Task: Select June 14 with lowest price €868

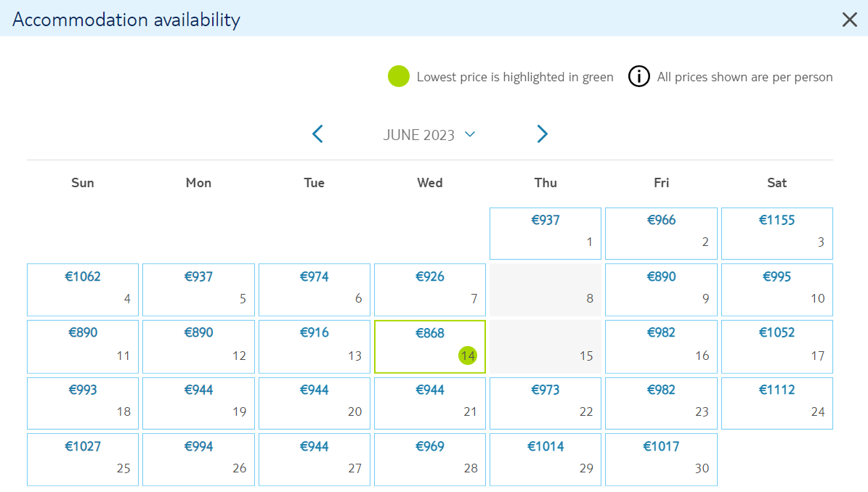Action: point(430,347)
